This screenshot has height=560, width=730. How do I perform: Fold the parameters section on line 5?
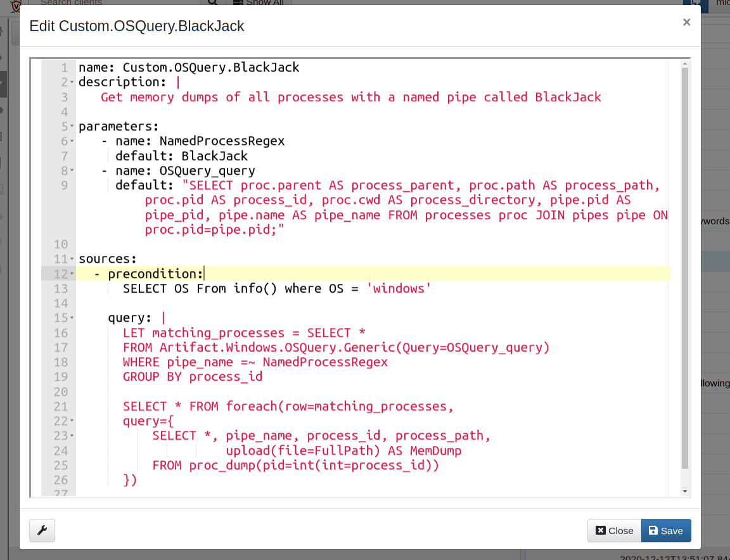tap(72, 127)
